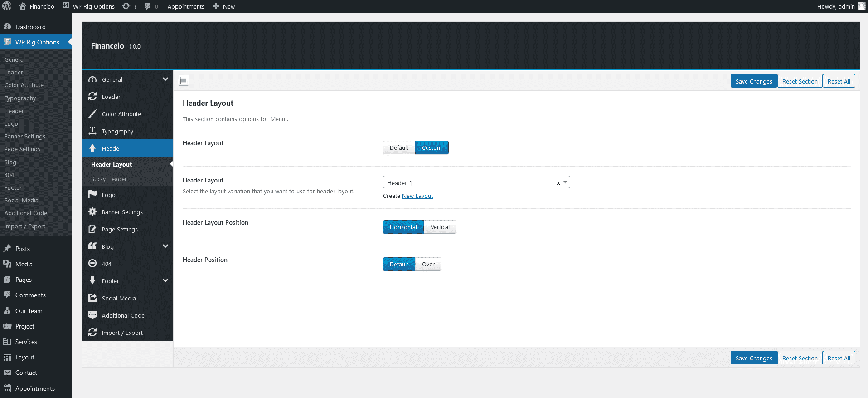868x398 pixels.
Task: Set Header Position to Over
Action: click(x=428, y=264)
